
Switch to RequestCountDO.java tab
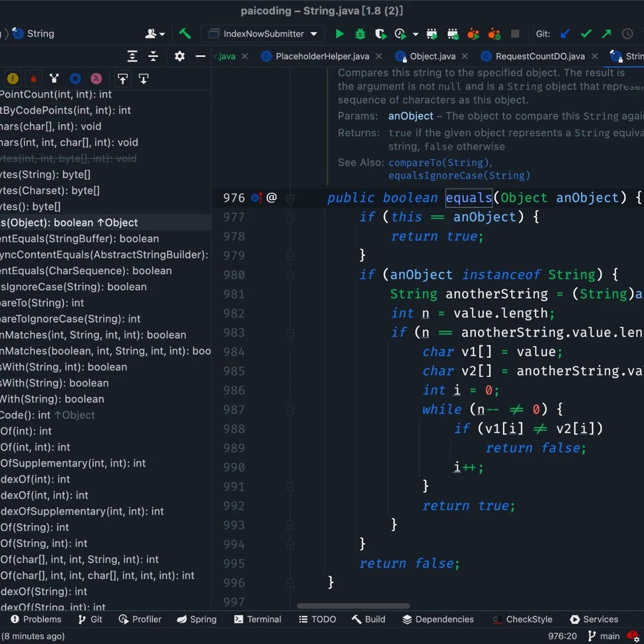point(540,56)
